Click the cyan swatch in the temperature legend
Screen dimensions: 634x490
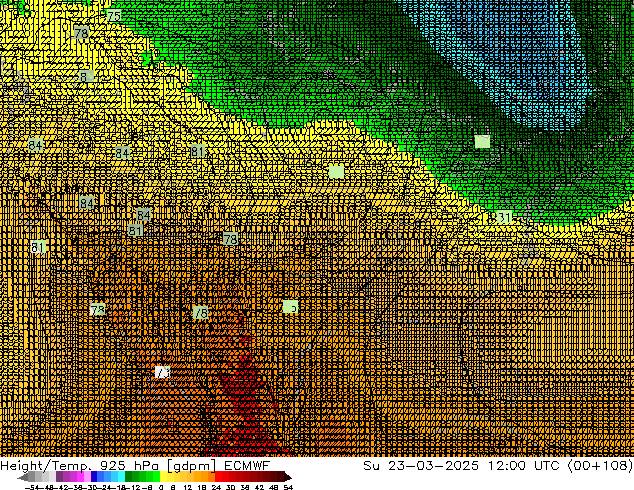(x=122, y=477)
